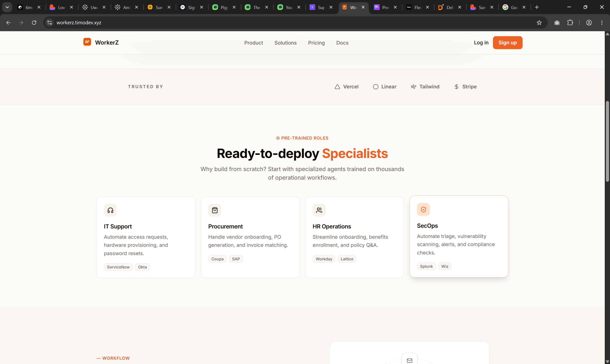Close the Pro tab
Viewport: 610px width, 364px height.
coord(395,7)
